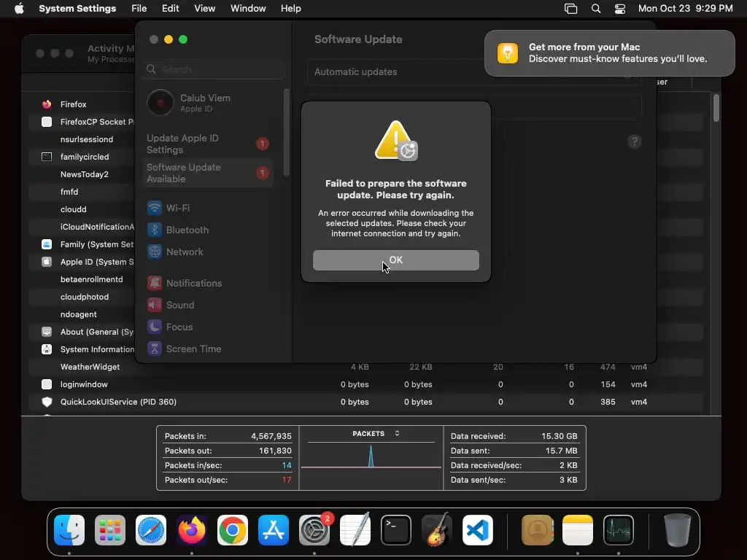Select the loginwindow process row
747x560 pixels.
point(365,384)
